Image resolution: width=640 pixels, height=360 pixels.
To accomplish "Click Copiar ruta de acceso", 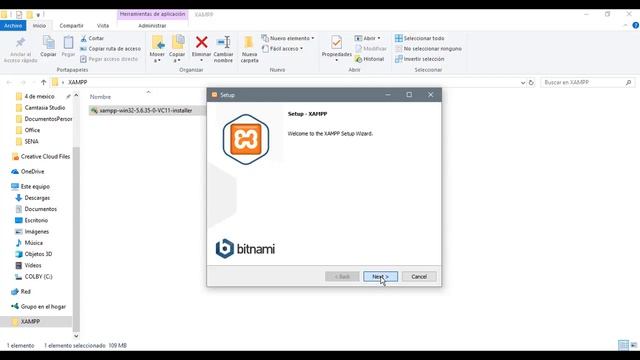I will point(111,49).
